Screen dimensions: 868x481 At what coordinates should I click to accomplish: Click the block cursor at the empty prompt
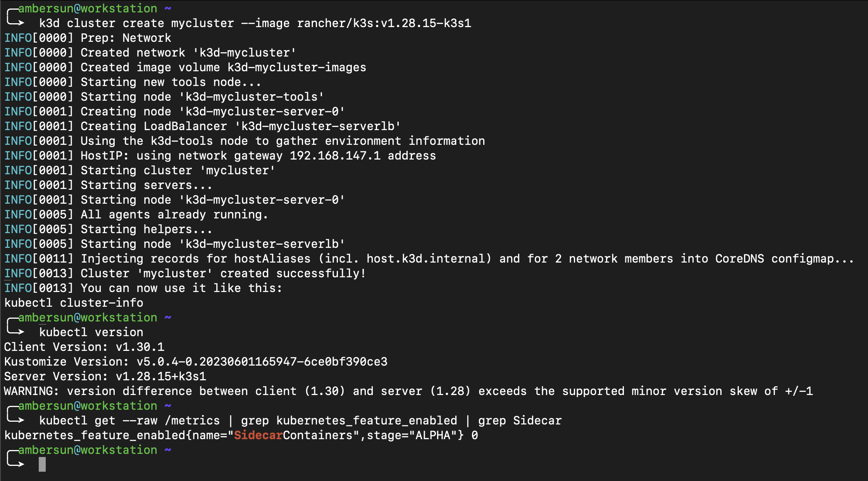point(42,464)
